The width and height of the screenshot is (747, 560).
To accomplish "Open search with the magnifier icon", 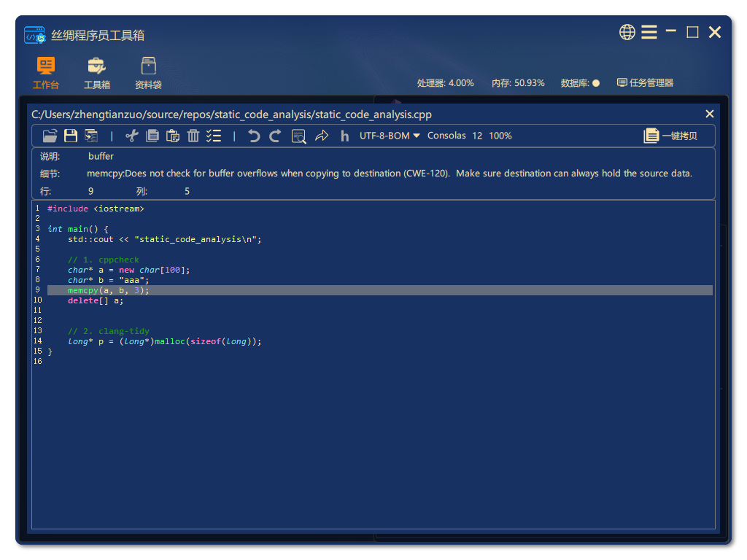I will tap(299, 136).
